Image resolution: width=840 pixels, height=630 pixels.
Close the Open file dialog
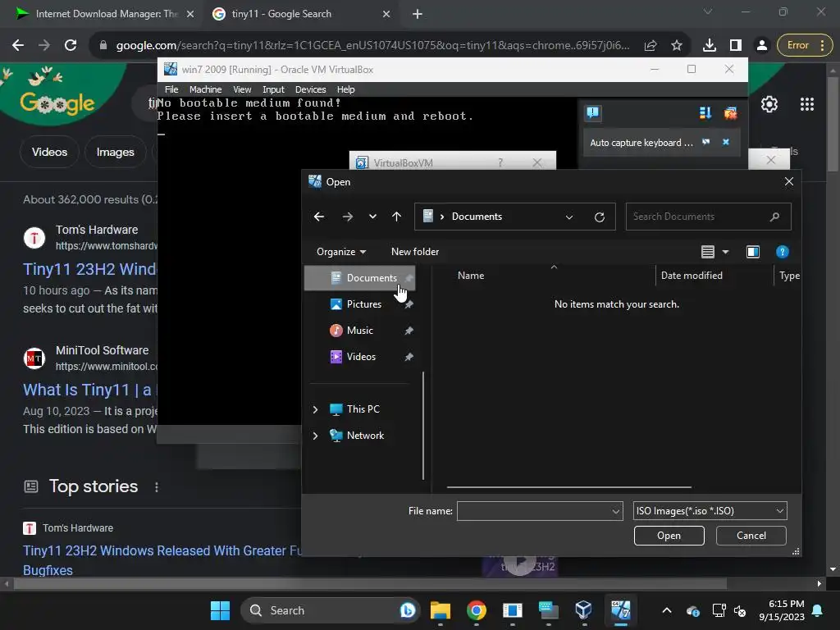click(x=788, y=181)
